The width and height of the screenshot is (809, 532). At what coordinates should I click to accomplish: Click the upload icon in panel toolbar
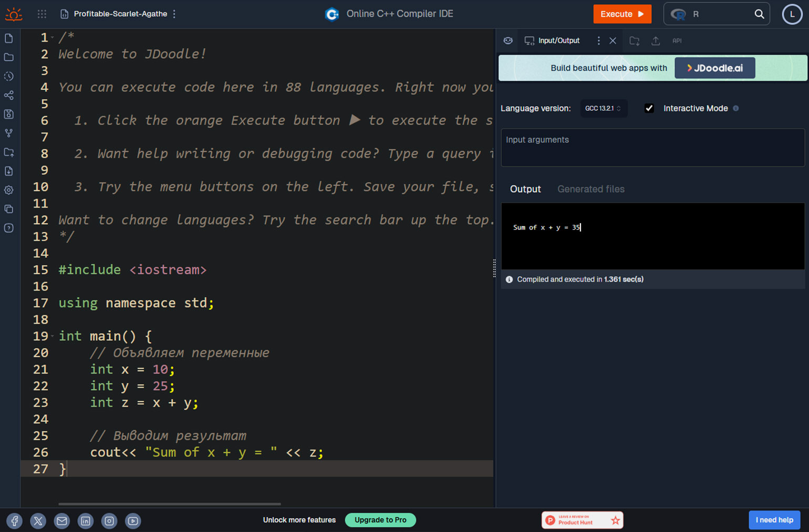click(656, 41)
